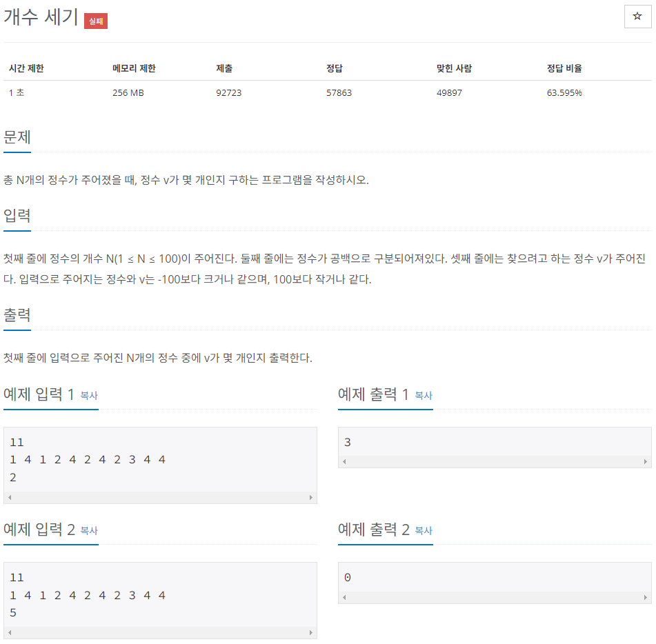This screenshot has width=656, height=644.
Task: Click the horizontal scrollbar of 예제 입력 1
Action: (x=160, y=496)
